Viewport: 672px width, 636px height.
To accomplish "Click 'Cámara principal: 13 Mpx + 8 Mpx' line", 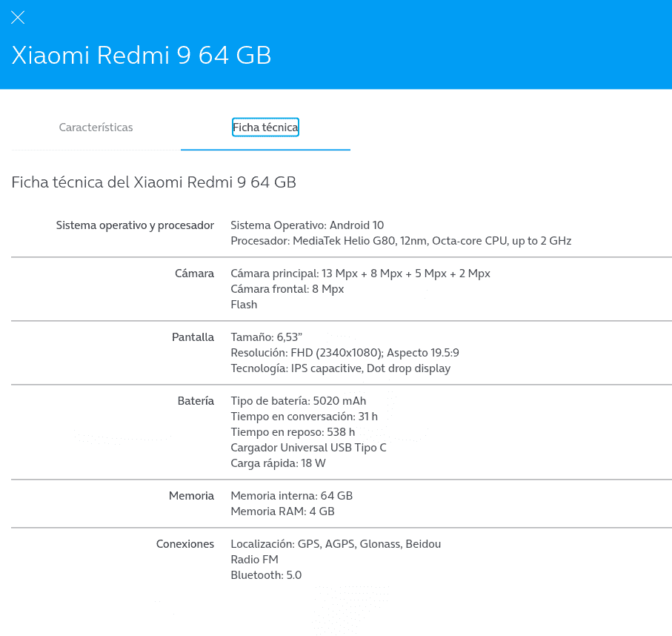I will [360, 274].
